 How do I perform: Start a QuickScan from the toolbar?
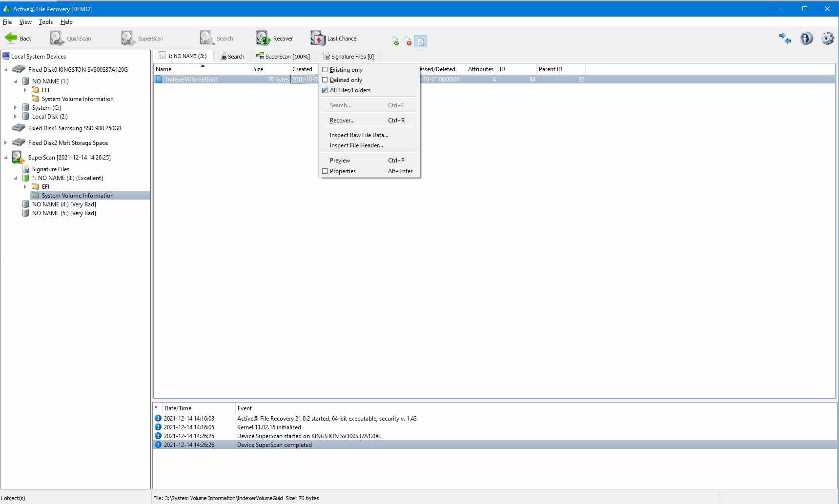[x=70, y=38]
